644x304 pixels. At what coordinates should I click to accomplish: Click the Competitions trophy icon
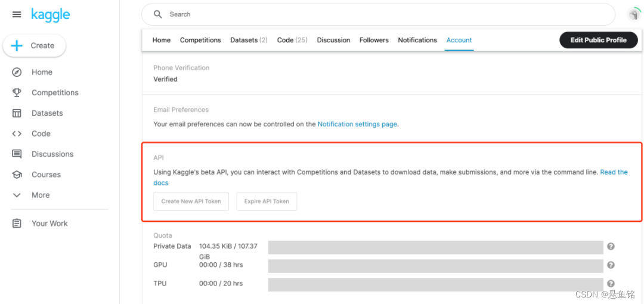click(x=17, y=92)
